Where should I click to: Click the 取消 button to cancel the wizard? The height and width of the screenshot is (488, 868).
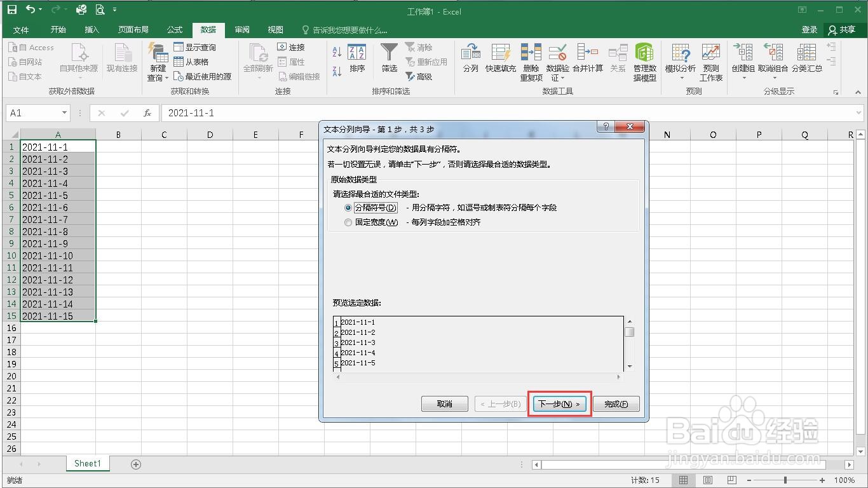tap(444, 403)
